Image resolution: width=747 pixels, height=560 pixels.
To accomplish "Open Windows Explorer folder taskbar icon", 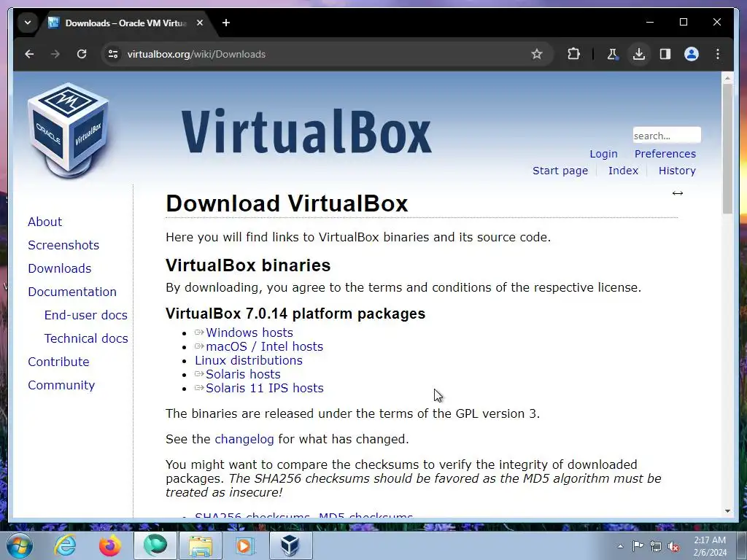I will click(201, 545).
